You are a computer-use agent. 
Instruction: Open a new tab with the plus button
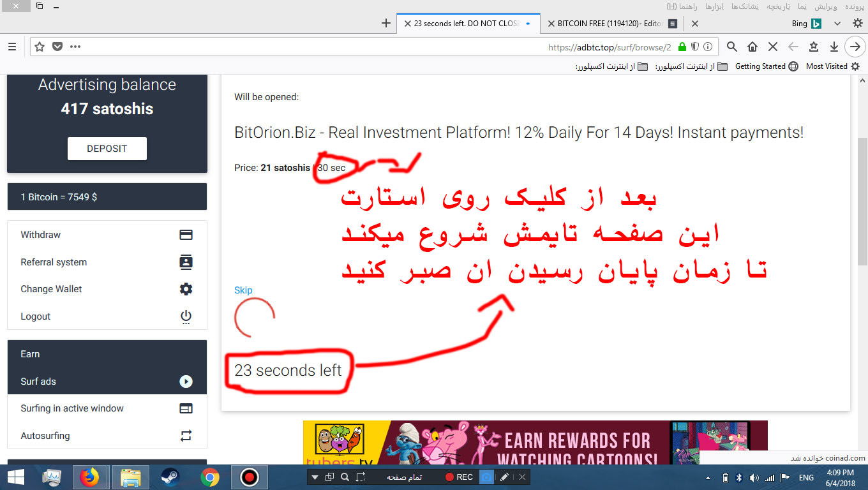coord(385,23)
